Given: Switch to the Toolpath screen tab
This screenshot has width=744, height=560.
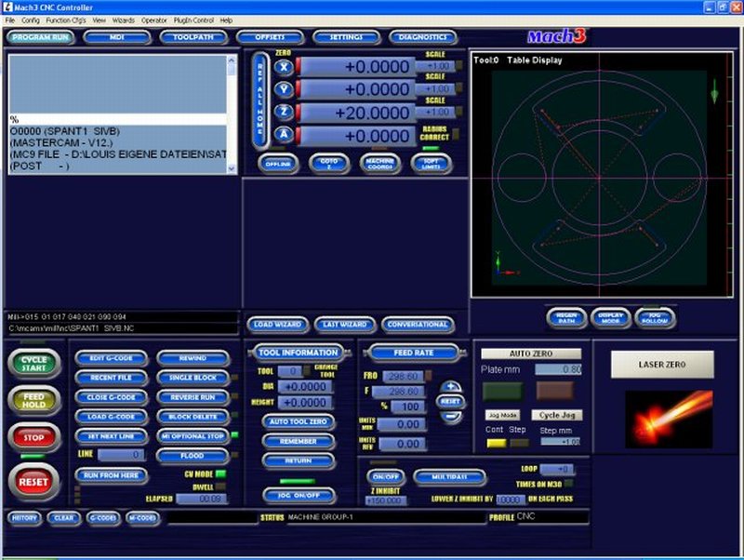Looking at the screenshot, I should pyautogui.click(x=193, y=37).
